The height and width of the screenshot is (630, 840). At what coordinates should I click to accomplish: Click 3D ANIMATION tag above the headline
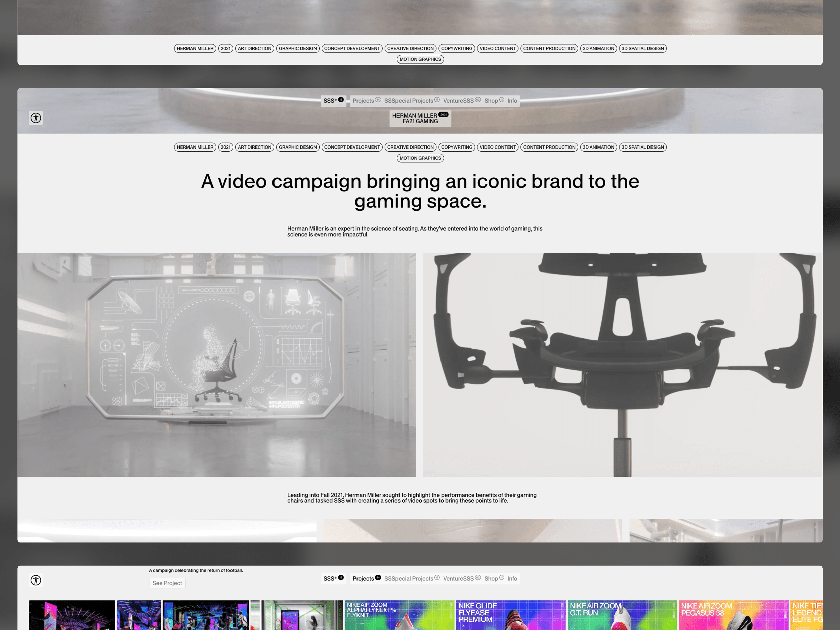pyautogui.click(x=598, y=147)
